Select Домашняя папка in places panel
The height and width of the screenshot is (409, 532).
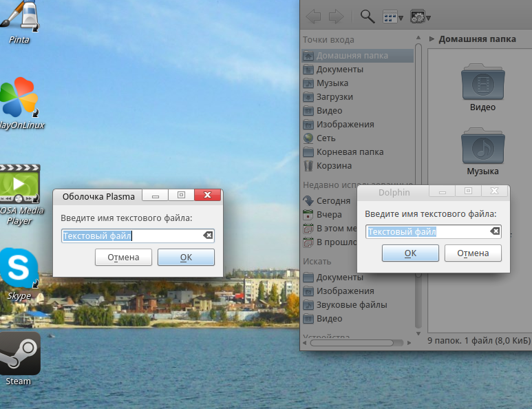click(358, 56)
